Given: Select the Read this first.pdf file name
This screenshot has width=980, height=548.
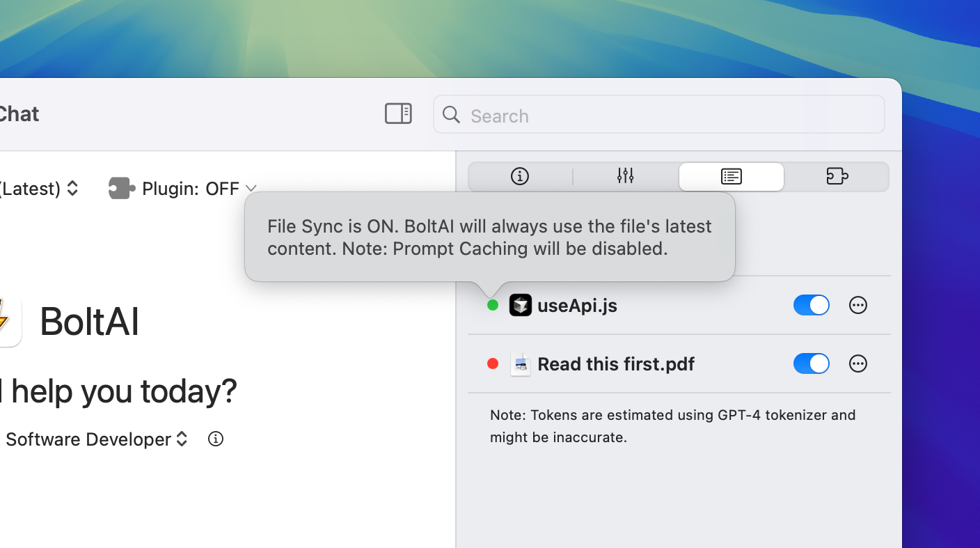Looking at the screenshot, I should (x=616, y=364).
